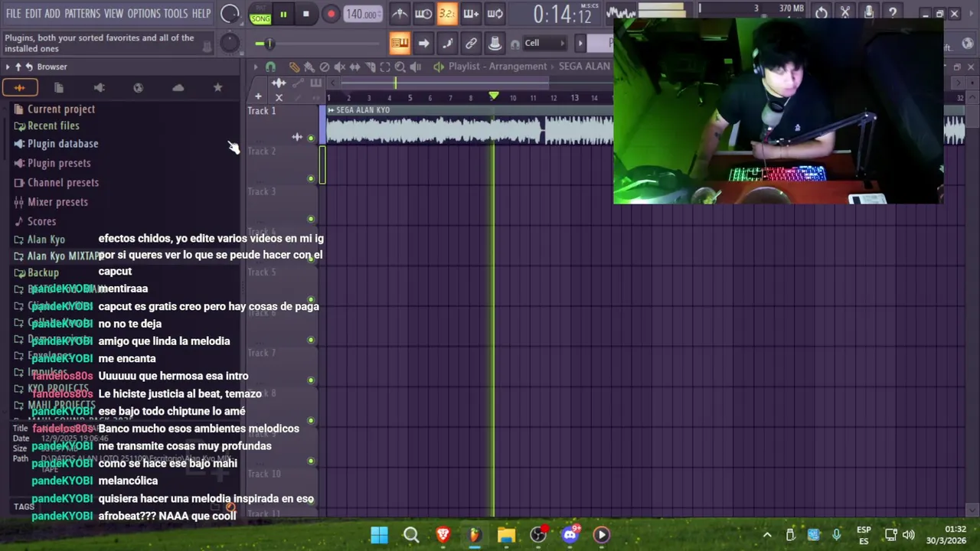Open the TOOLS menu
980x551 pixels.
pyautogui.click(x=175, y=14)
